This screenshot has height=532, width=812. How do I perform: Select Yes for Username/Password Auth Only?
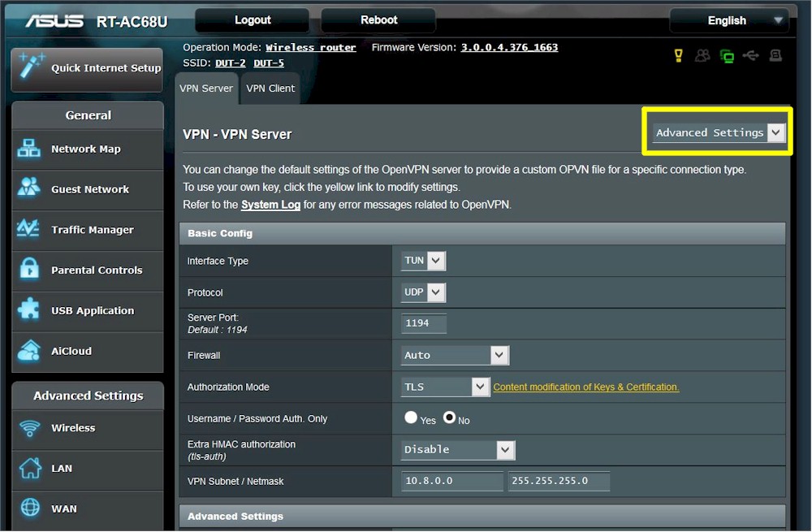tap(411, 417)
